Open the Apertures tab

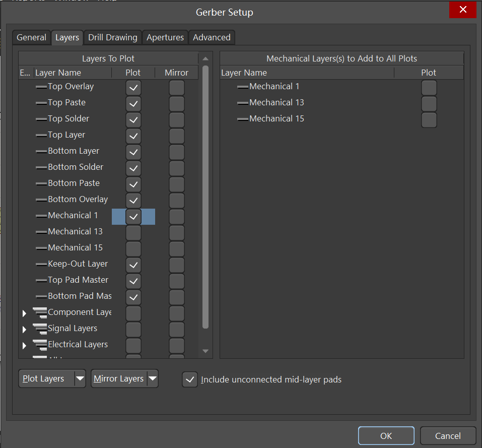(x=165, y=37)
